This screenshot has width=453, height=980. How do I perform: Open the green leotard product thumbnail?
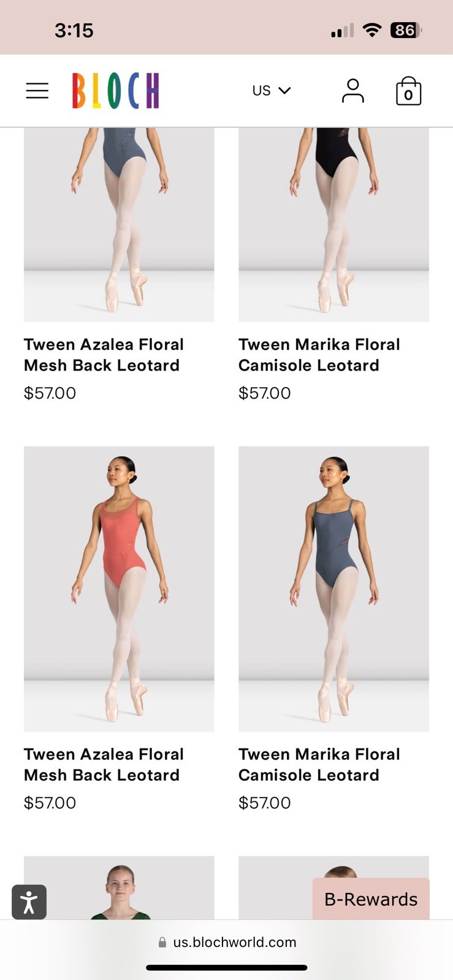coord(119,888)
